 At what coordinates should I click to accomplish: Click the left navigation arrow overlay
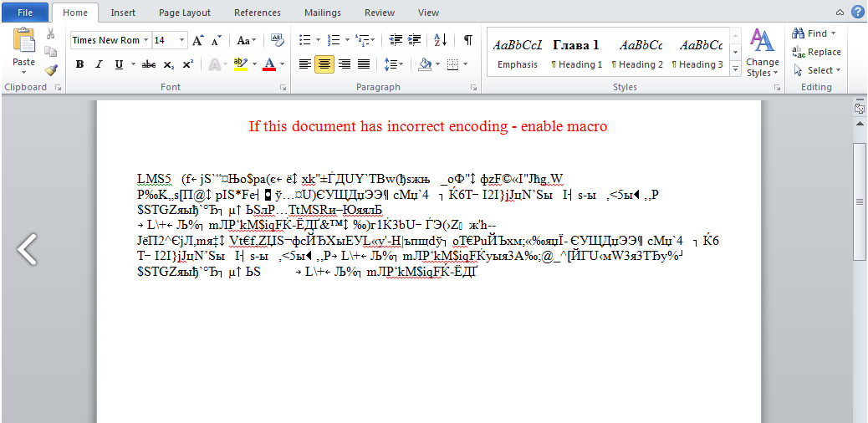27,249
